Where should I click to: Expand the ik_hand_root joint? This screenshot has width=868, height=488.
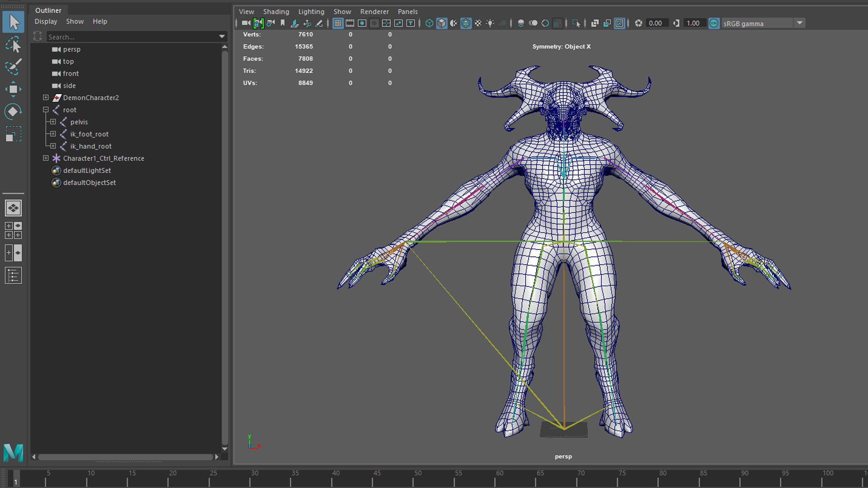(x=53, y=146)
